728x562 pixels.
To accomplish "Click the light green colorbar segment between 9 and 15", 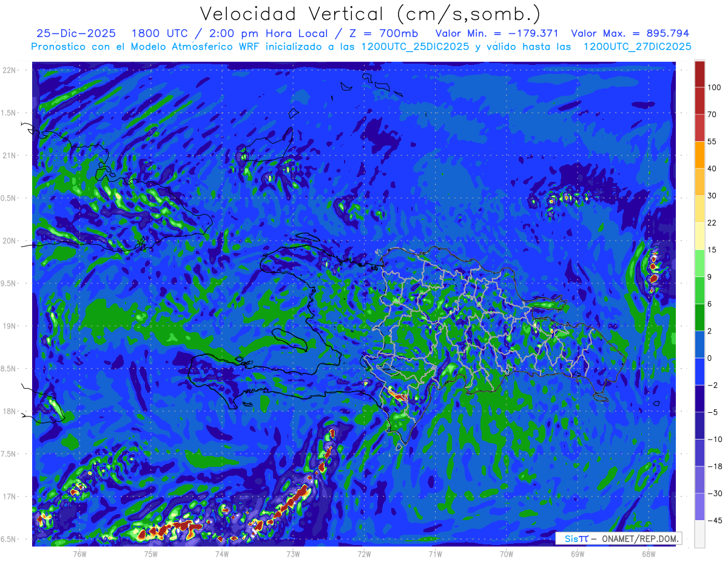I will coord(699,263).
